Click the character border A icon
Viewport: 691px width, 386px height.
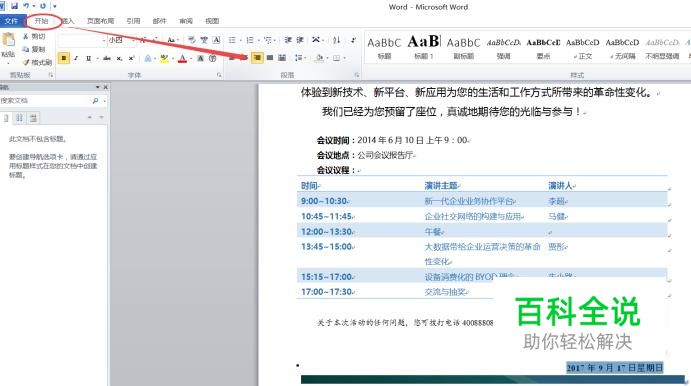[216, 40]
